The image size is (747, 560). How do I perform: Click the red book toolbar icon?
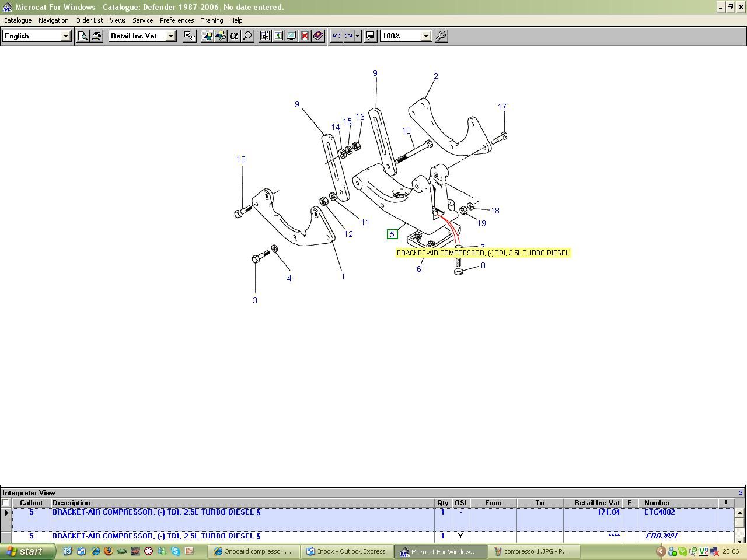[x=318, y=36]
